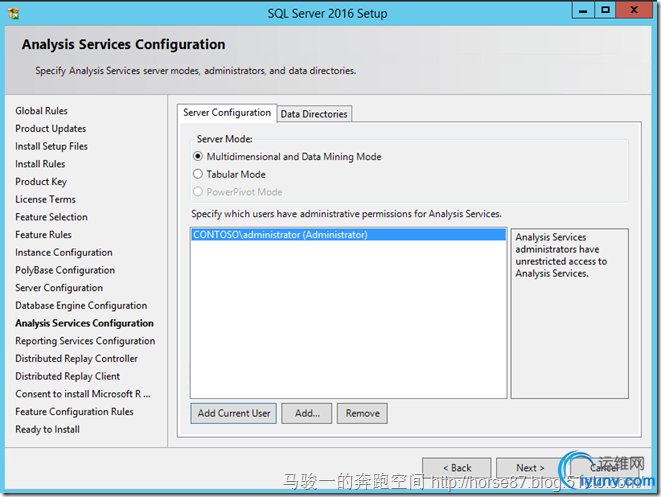Open the Data Directories tab

pos(314,114)
